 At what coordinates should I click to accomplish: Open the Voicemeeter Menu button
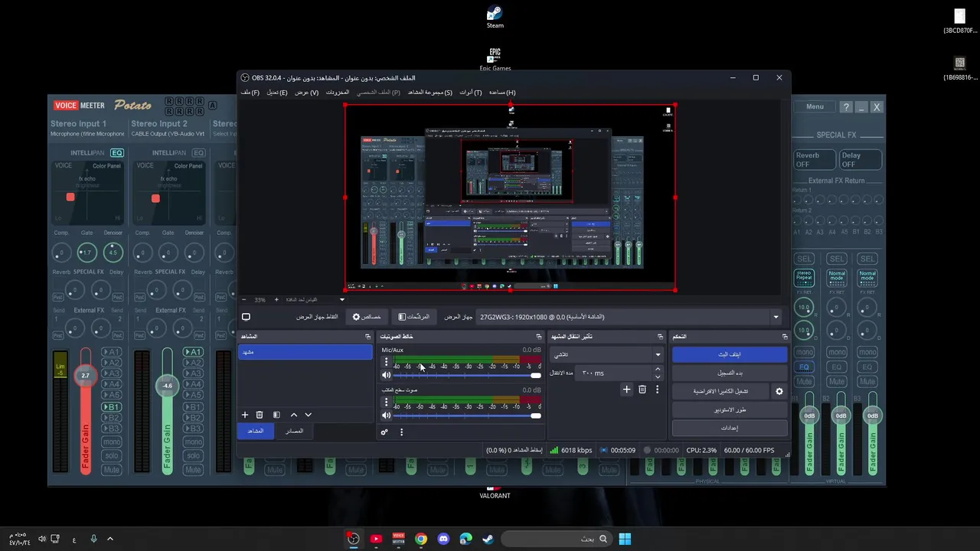[x=815, y=107]
